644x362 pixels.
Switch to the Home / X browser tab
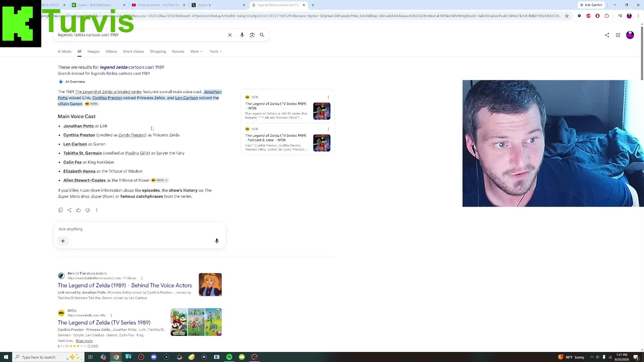(x=218, y=5)
